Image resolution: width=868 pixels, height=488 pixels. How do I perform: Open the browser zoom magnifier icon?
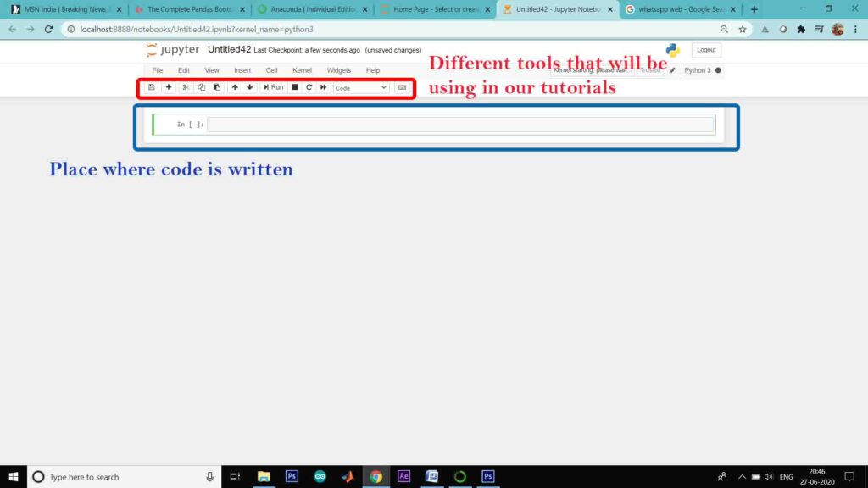(724, 30)
